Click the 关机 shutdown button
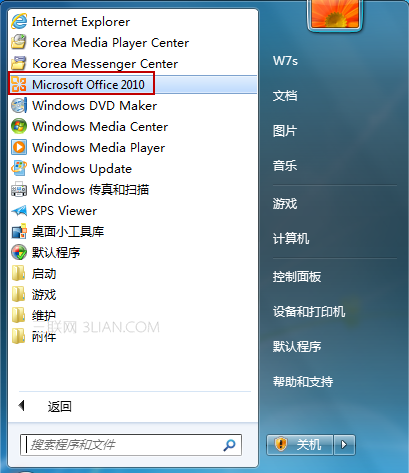This screenshot has height=473, width=409. (300, 445)
